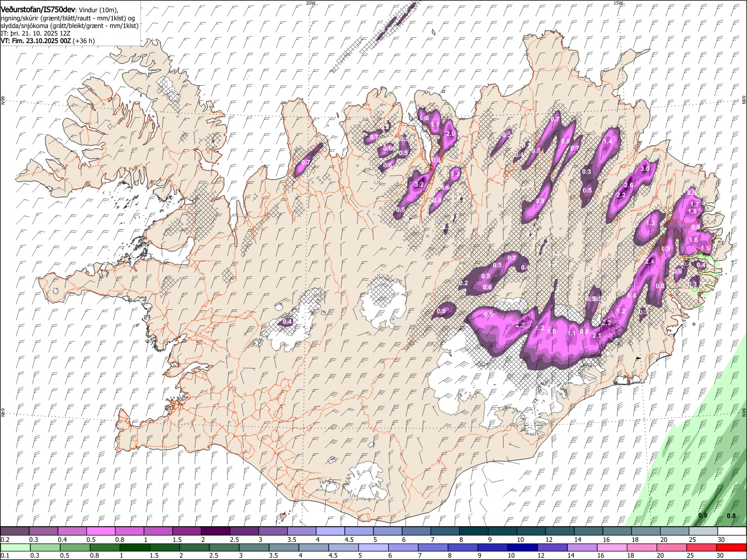Click the 1.4 snowfall value on the map
The width and height of the screenshot is (747, 560).
coord(608,141)
